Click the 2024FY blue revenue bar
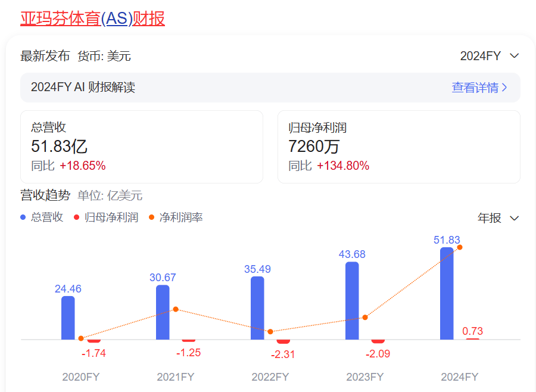 click(447, 293)
